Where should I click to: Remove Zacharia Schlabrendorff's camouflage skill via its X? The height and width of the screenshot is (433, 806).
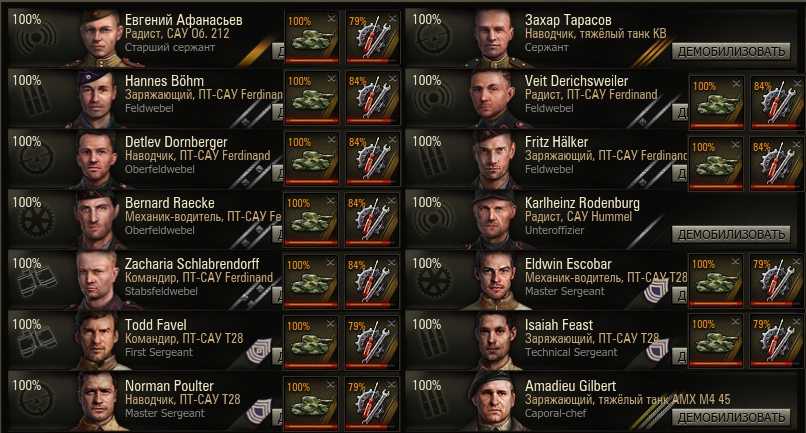pyautogui.click(x=331, y=262)
